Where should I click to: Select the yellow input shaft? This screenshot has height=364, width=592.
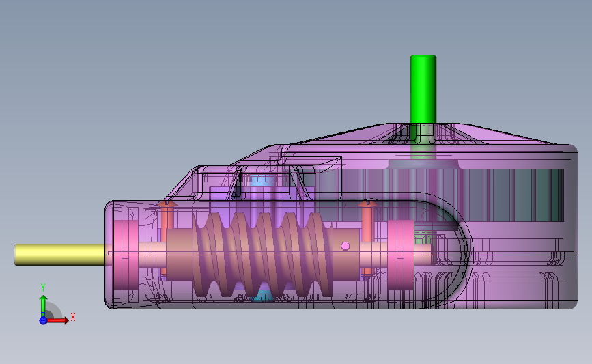[60, 255]
